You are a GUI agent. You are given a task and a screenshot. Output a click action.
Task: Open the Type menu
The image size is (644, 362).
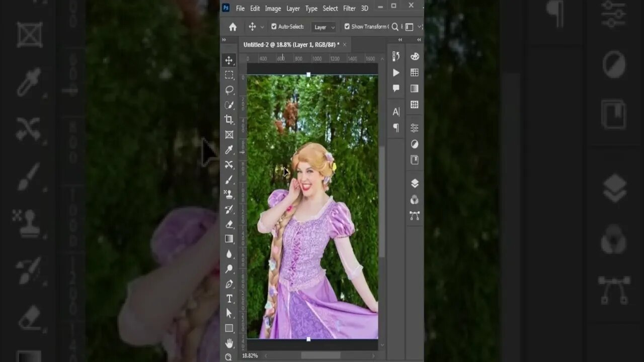(x=311, y=9)
